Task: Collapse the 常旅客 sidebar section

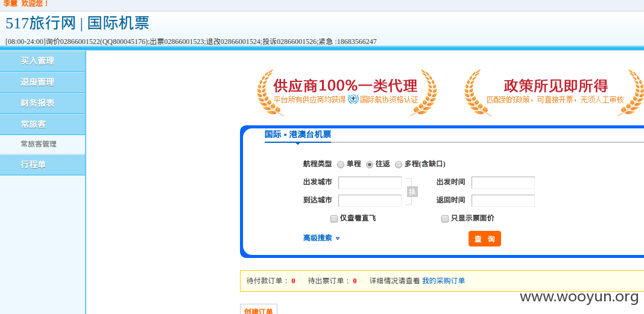Action: tap(43, 124)
